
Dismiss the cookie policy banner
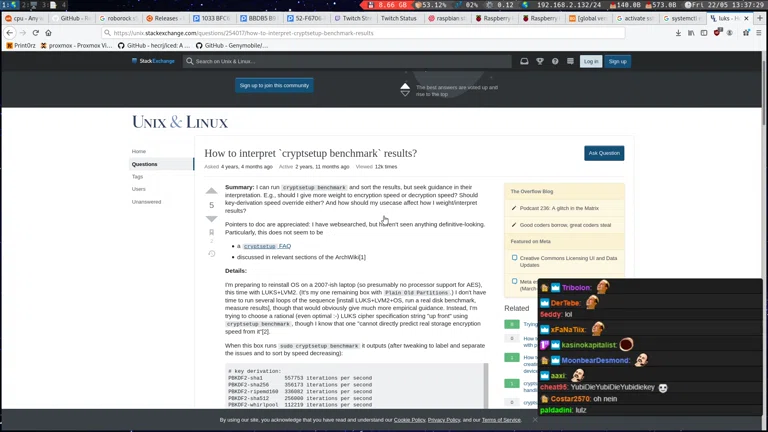535,420
